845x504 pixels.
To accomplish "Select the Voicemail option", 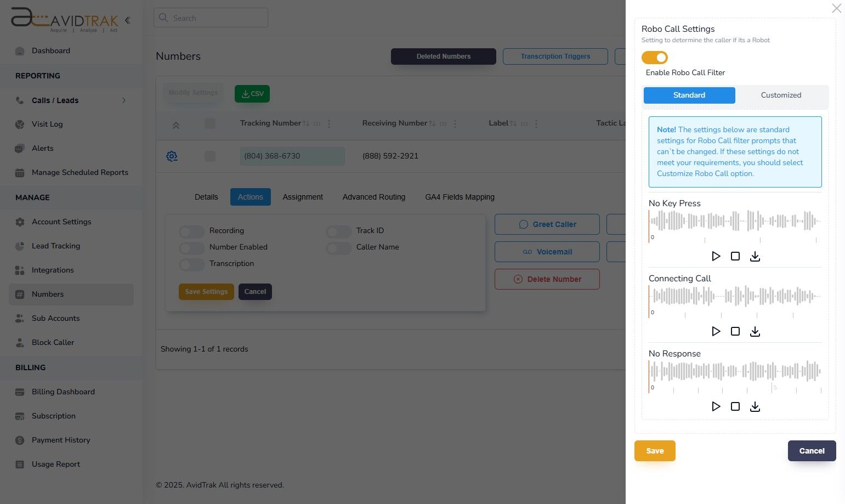I will tap(547, 252).
